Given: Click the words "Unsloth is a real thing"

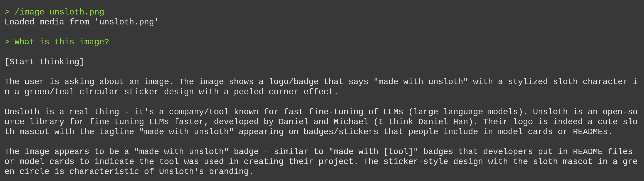Looking at the screenshot, I should (x=62, y=112).
